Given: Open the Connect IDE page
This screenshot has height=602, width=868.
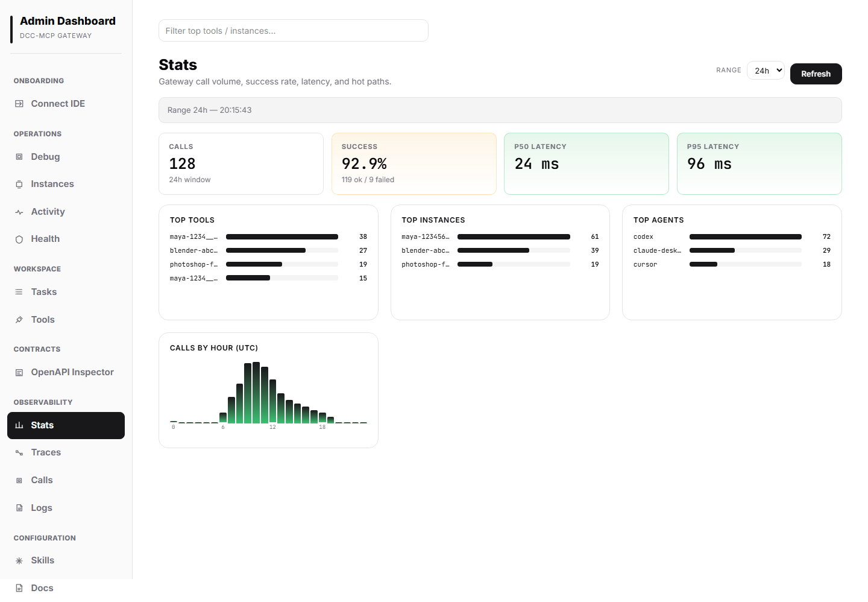Looking at the screenshot, I should pyautogui.click(x=66, y=104).
